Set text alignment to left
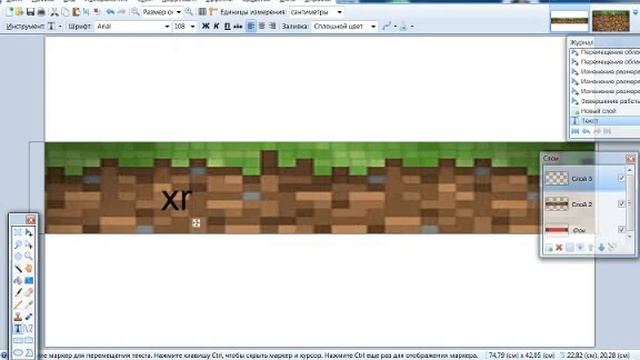Screen dimensions: 640x360 click(x=251, y=26)
